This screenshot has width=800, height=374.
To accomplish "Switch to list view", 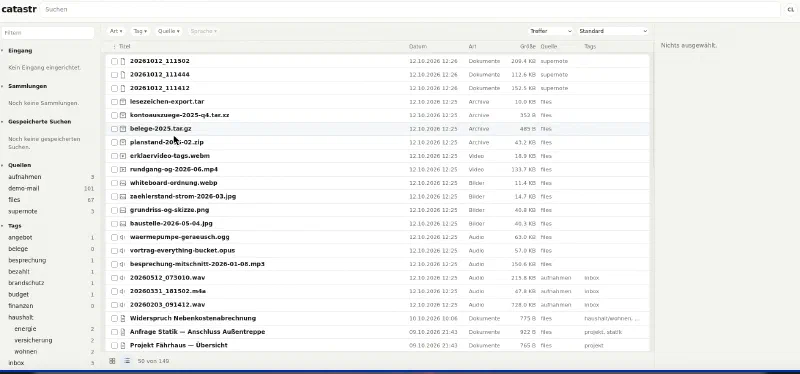I will [127, 361].
